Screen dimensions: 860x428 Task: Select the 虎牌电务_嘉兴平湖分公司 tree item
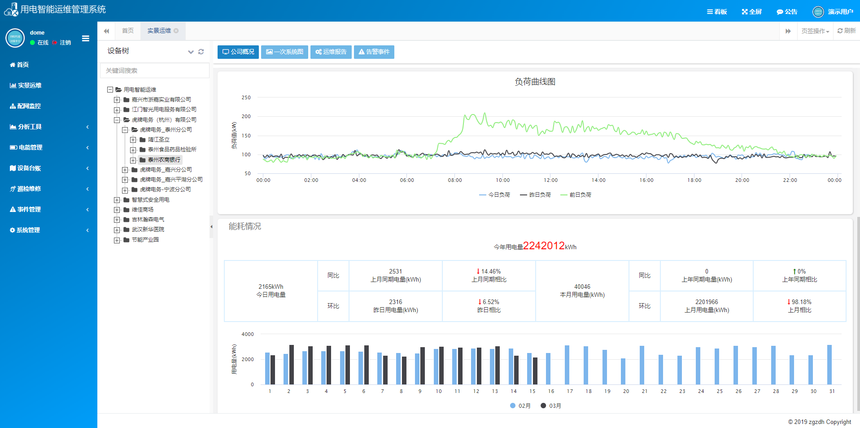[171, 179]
